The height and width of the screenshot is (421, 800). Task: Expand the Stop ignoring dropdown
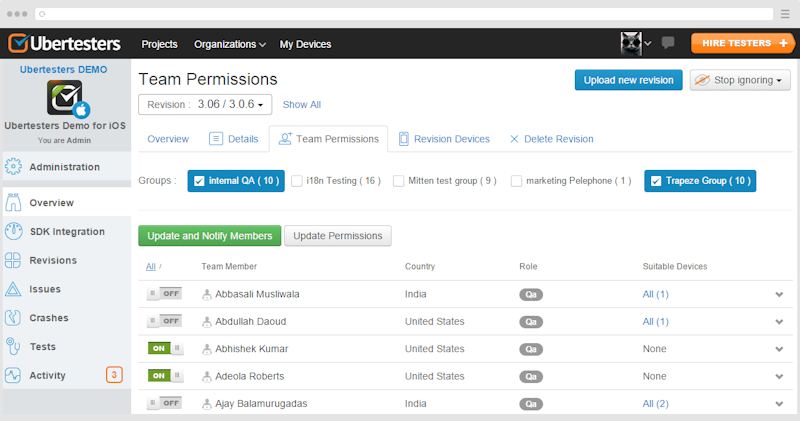click(x=740, y=80)
